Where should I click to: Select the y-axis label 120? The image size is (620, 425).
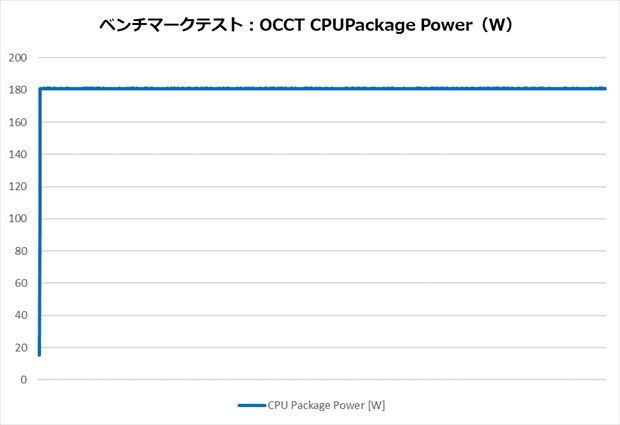(18, 187)
